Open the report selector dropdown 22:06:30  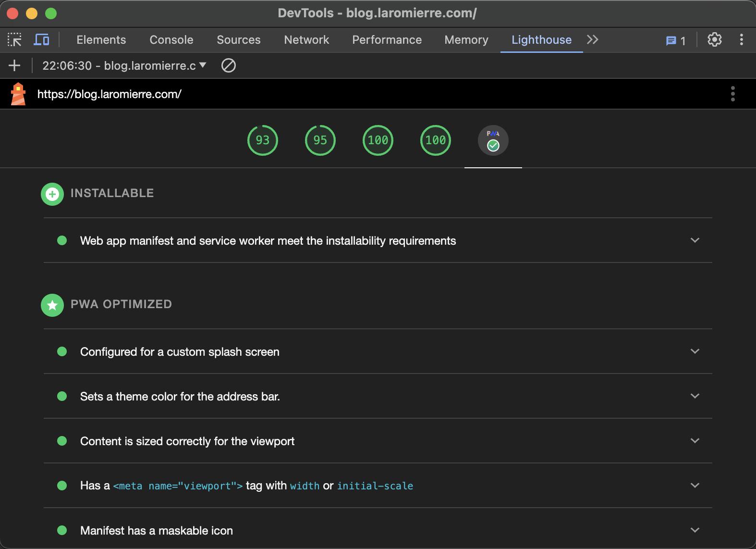(x=124, y=65)
